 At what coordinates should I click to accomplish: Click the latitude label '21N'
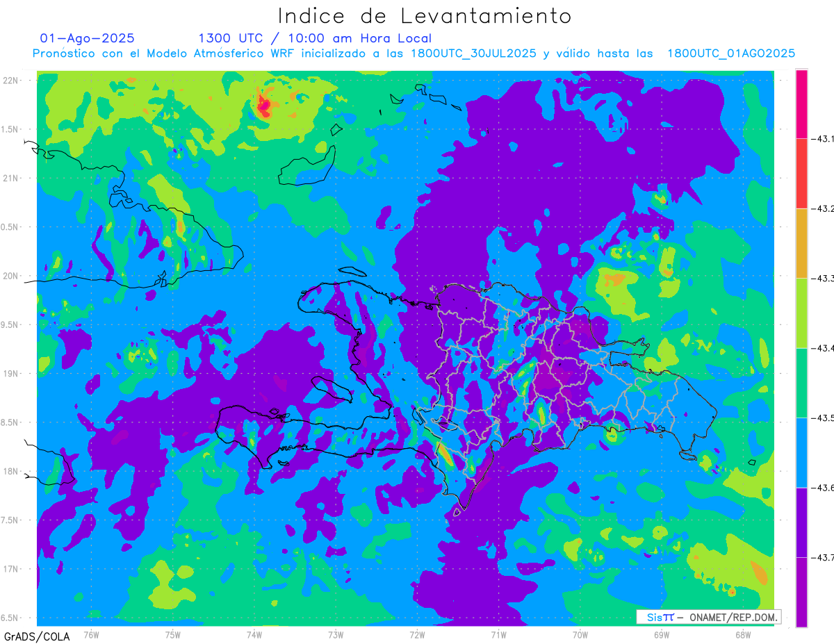[x=10, y=179]
